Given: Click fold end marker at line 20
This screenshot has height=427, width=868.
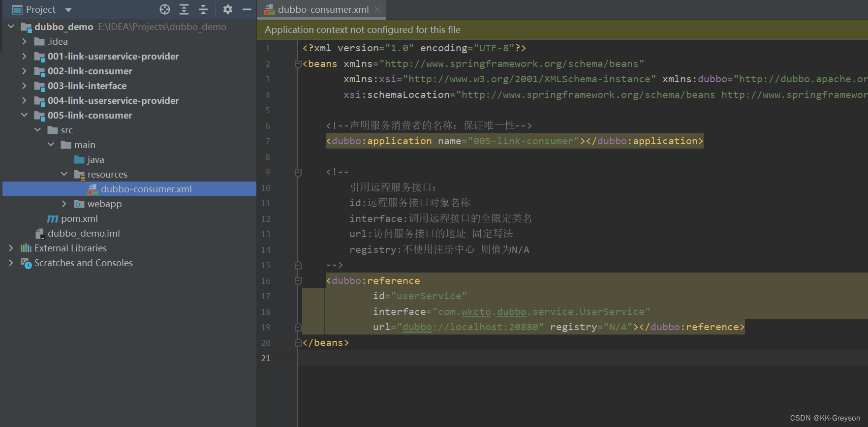Looking at the screenshot, I should 298,342.
